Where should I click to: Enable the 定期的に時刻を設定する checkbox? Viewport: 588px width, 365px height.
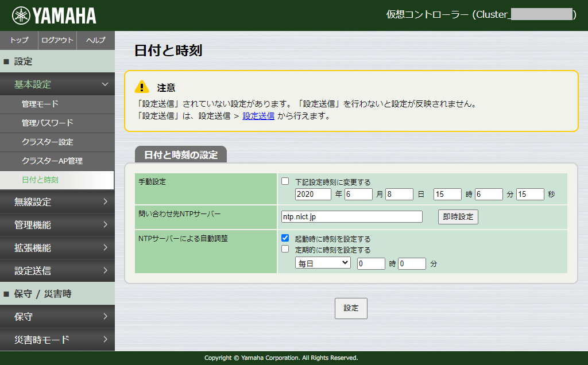[285, 249]
